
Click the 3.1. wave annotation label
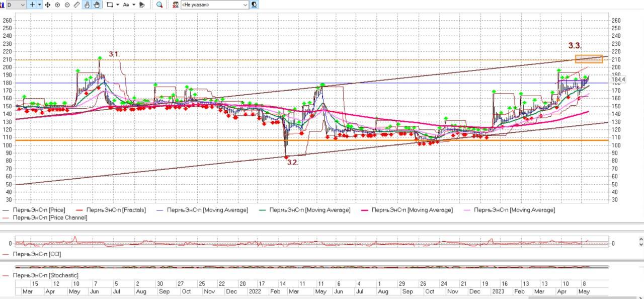(114, 54)
